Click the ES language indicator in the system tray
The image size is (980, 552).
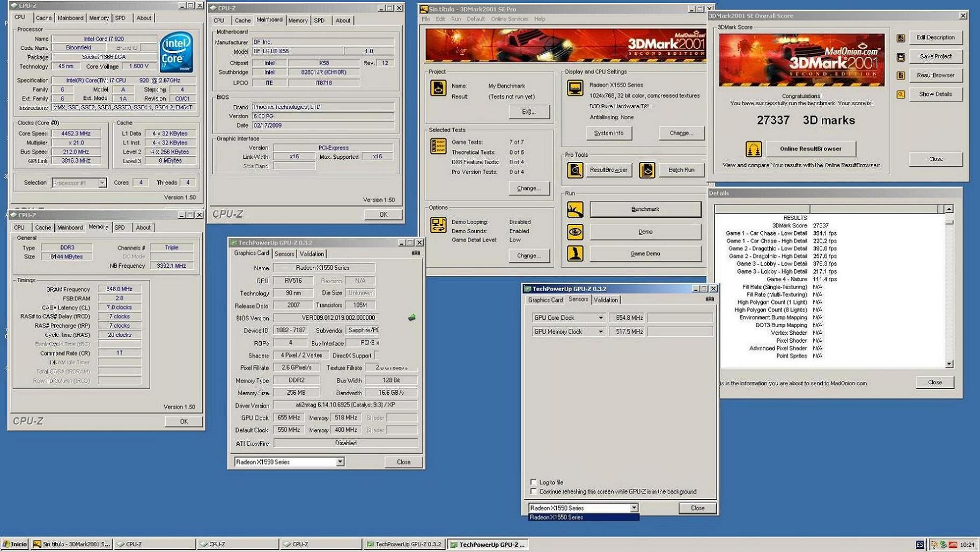(x=919, y=544)
